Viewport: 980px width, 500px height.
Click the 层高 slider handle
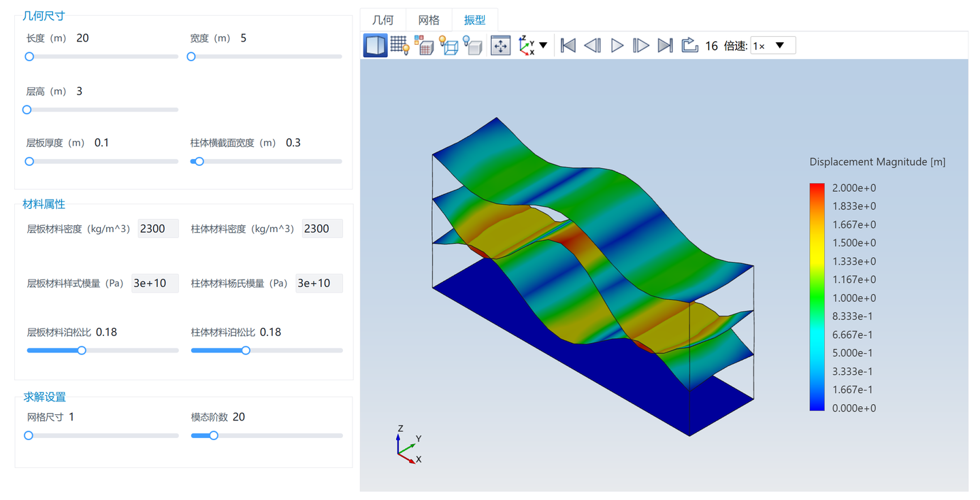[27, 110]
